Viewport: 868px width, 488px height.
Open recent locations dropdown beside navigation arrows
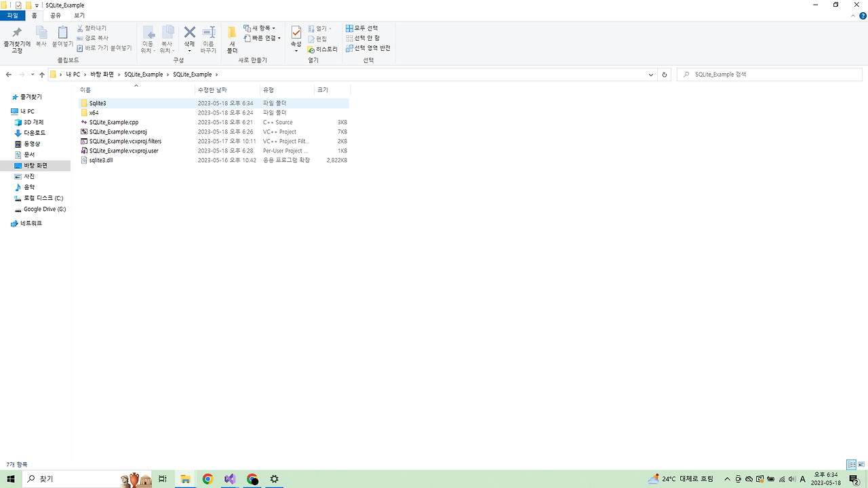tap(33, 75)
